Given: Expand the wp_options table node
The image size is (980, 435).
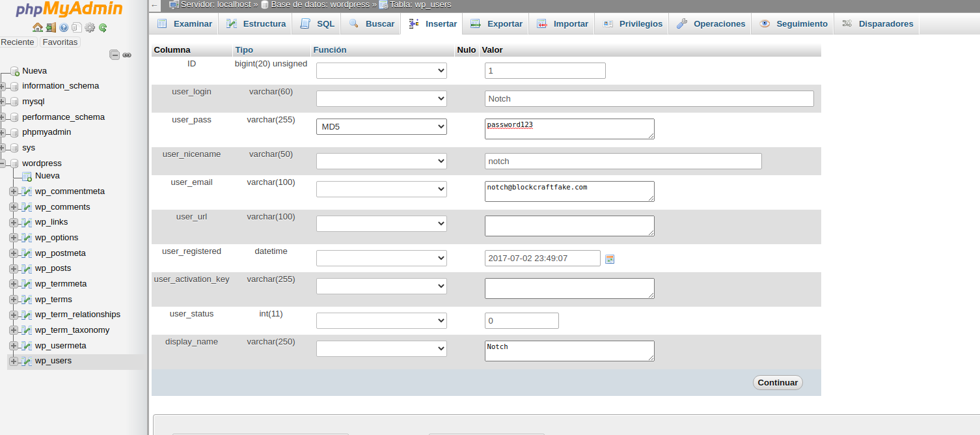Looking at the screenshot, I should point(14,238).
